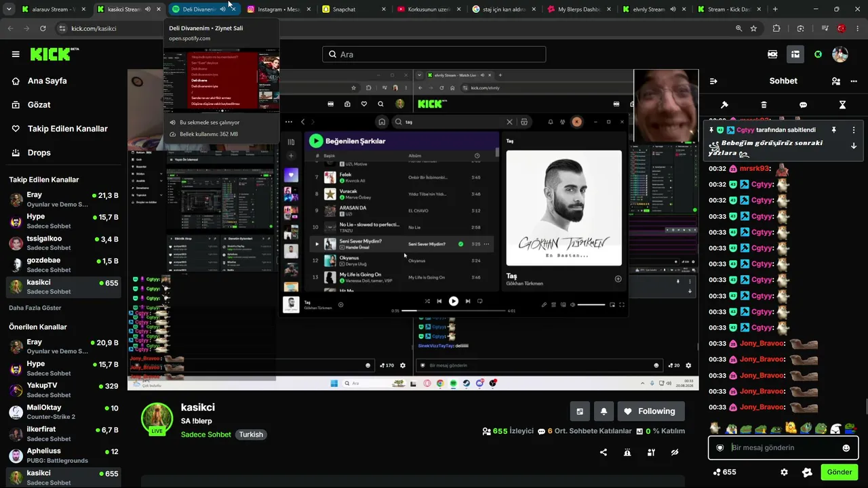Click the trash can icon in chat tools
Viewport: 868px width, 488px height.
[764, 105]
